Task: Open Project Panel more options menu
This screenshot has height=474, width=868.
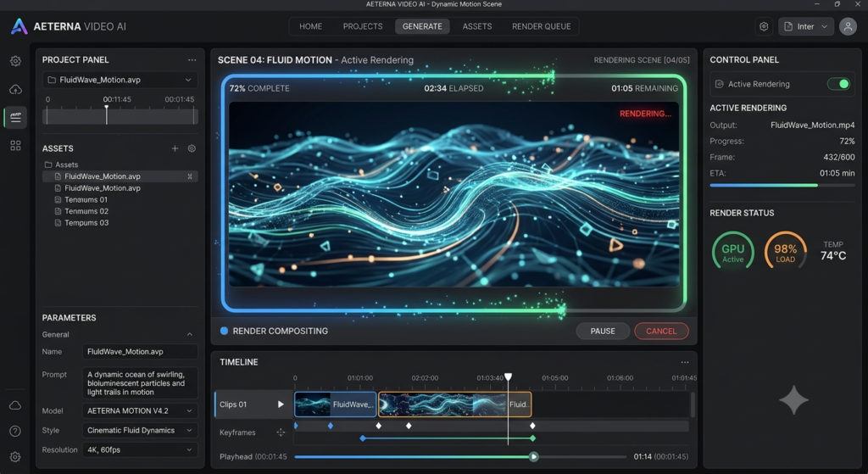Action: coord(192,60)
